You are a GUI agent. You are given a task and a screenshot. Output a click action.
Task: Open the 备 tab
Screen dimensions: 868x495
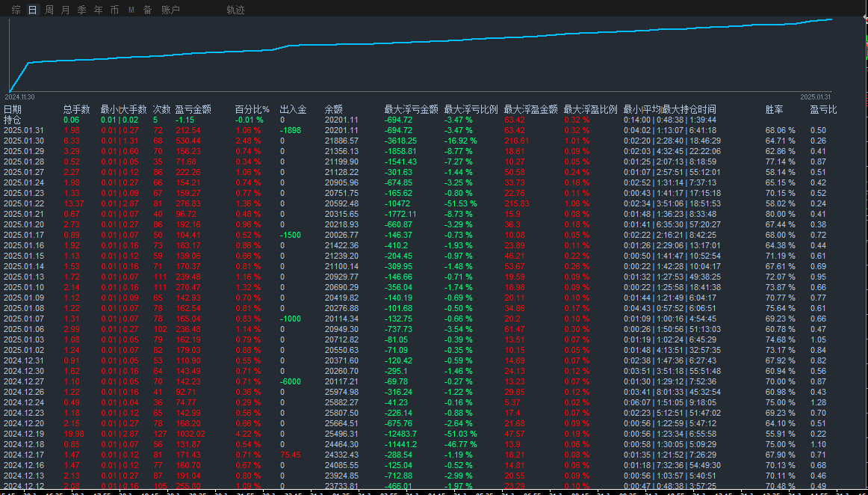[147, 10]
